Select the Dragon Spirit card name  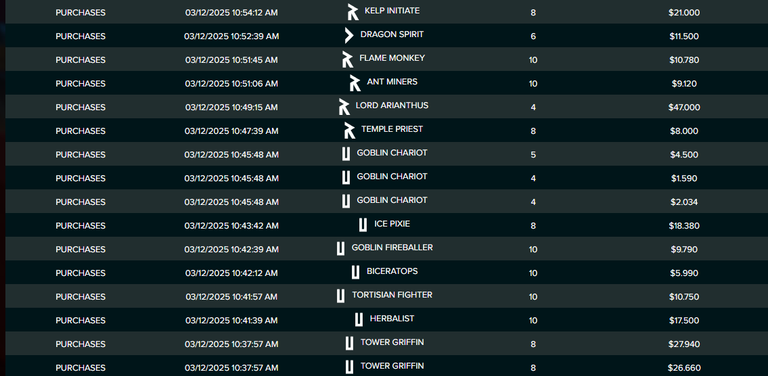tap(392, 34)
